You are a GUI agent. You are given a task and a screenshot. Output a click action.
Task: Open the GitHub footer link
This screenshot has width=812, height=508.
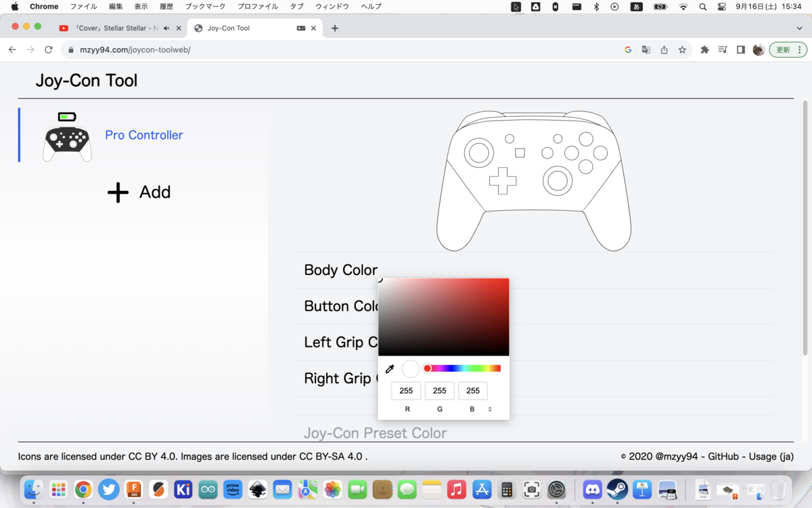click(723, 457)
